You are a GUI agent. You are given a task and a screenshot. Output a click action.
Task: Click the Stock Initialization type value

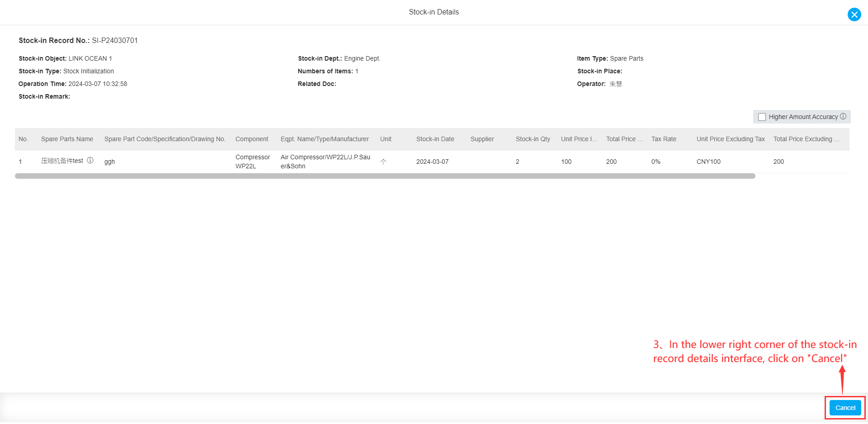pos(89,71)
